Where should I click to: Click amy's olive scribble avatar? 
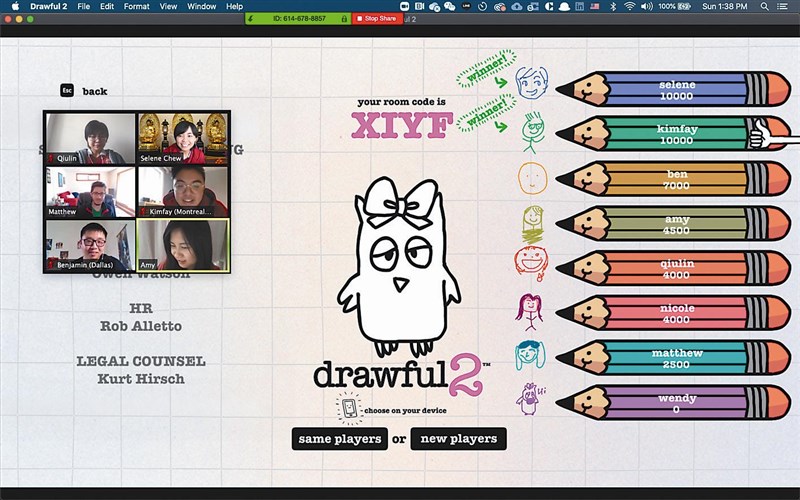point(533,224)
